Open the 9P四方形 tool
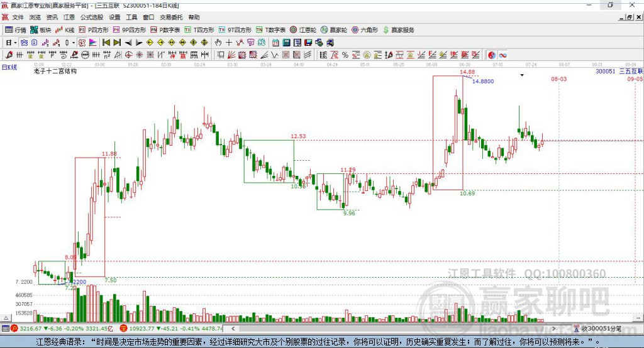The image size is (644, 348). pos(130,30)
